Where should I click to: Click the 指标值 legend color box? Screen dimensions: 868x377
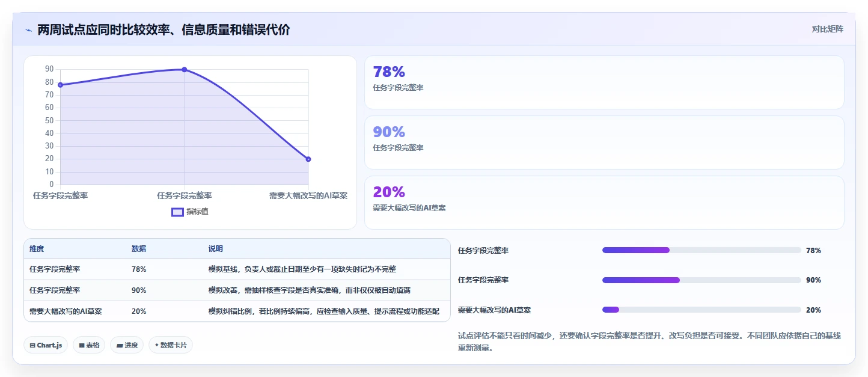177,212
